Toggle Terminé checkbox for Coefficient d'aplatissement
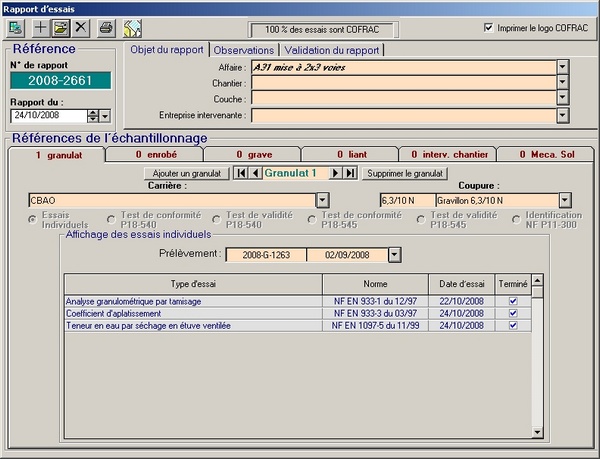 (513, 313)
